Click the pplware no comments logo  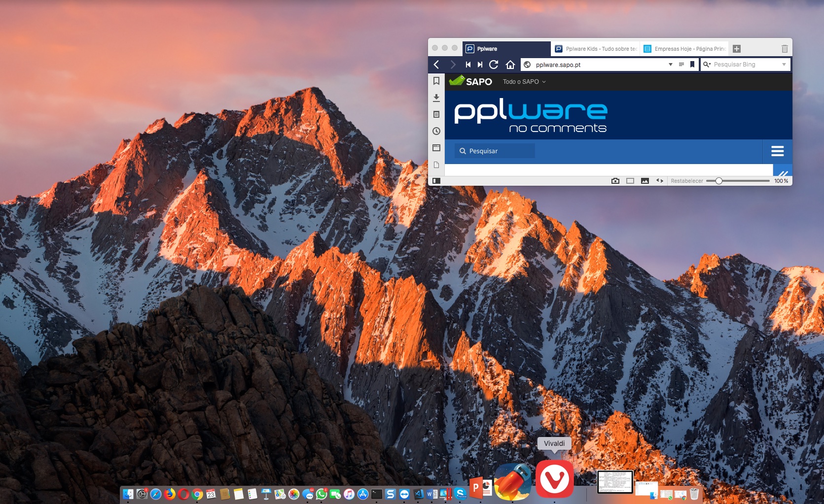pyautogui.click(x=531, y=115)
